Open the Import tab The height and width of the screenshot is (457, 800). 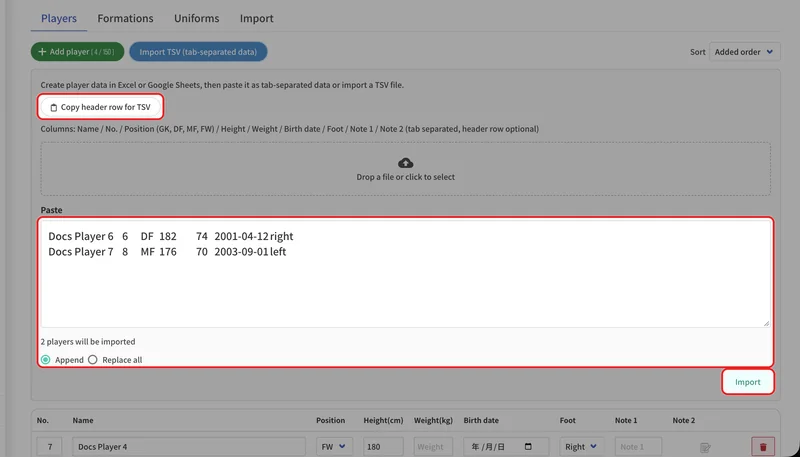[x=257, y=18]
